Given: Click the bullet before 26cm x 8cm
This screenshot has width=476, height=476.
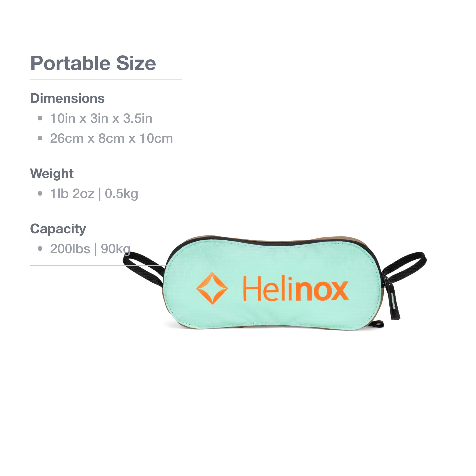Looking at the screenshot, I should pyautogui.click(x=40, y=138).
